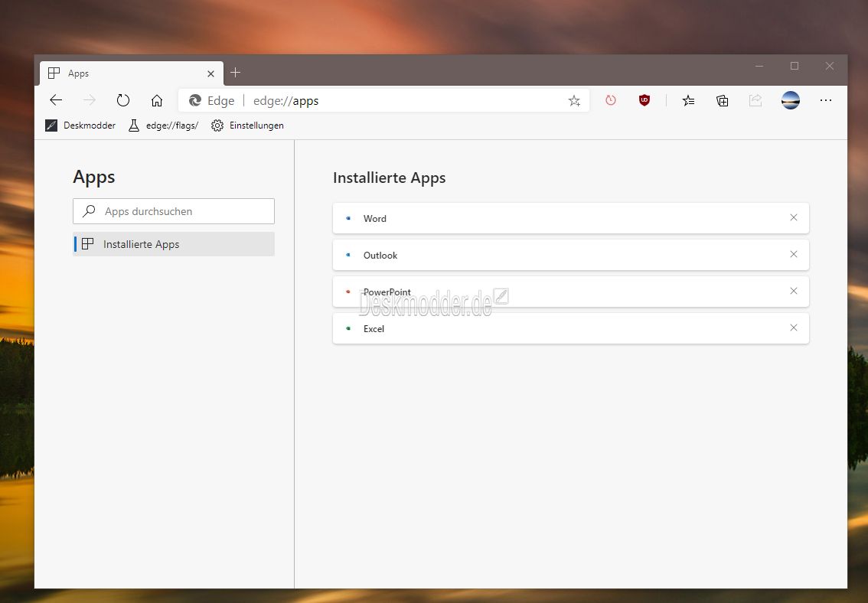Select the Apps browser tab

(x=132, y=73)
